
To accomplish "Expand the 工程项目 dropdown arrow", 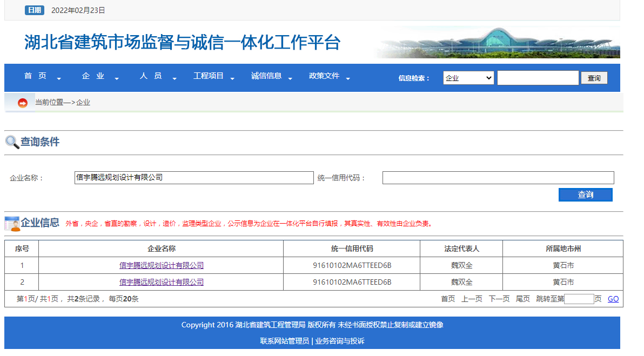I will coord(232,79).
